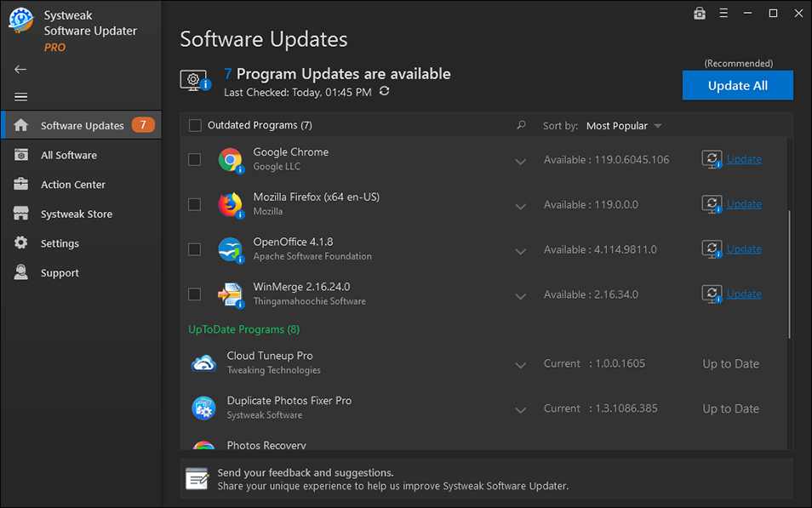This screenshot has width=812, height=508.
Task: Check the Outdated Programs select-all checkbox
Action: point(195,124)
